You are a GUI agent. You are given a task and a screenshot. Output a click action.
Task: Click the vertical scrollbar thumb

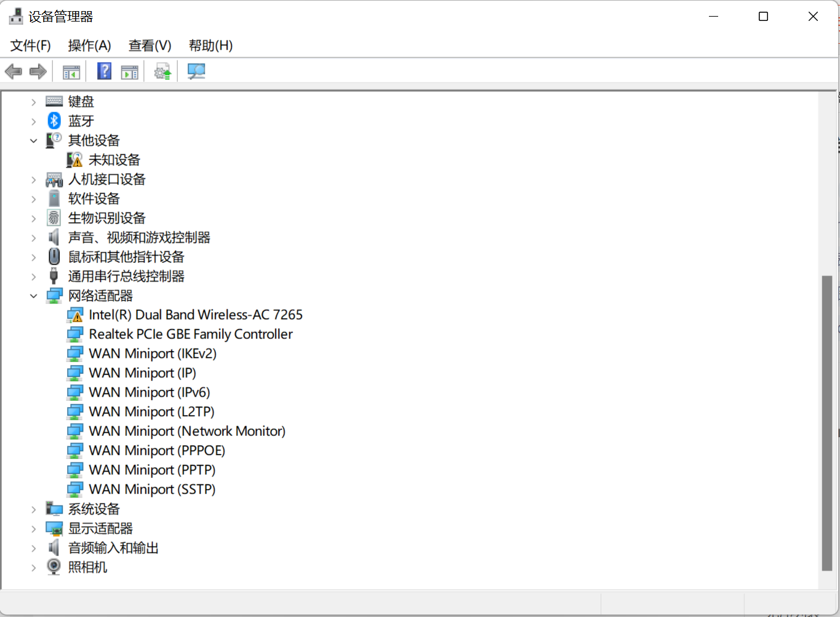click(827, 424)
